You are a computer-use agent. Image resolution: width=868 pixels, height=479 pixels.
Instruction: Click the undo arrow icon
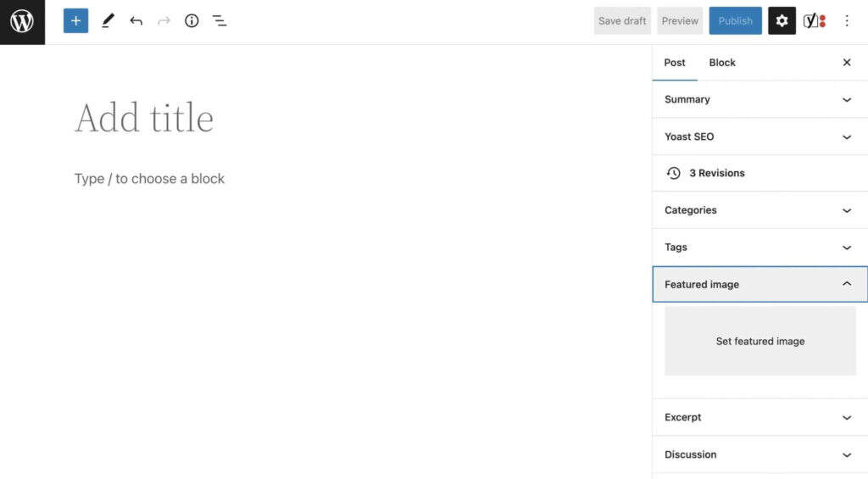pos(136,21)
